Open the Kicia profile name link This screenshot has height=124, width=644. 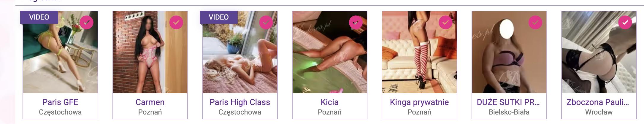tap(329, 102)
